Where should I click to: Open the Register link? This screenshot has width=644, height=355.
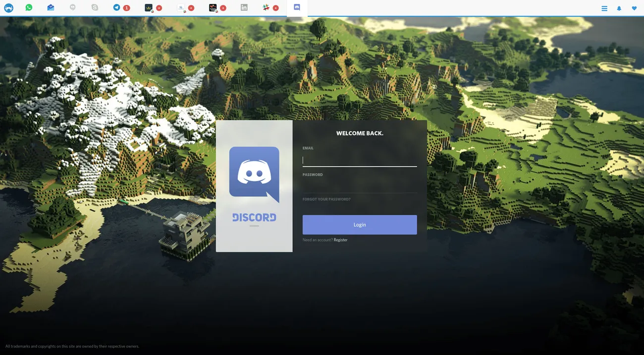pyautogui.click(x=340, y=240)
